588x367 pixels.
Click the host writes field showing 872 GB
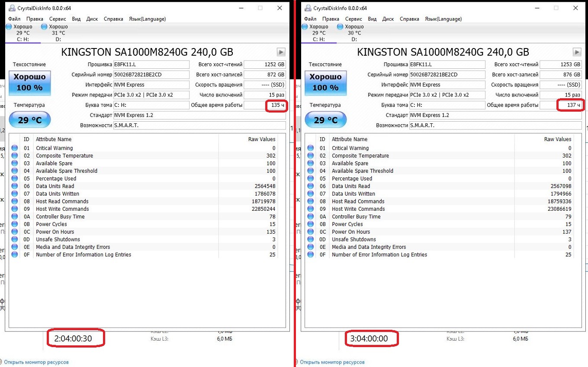click(265, 74)
